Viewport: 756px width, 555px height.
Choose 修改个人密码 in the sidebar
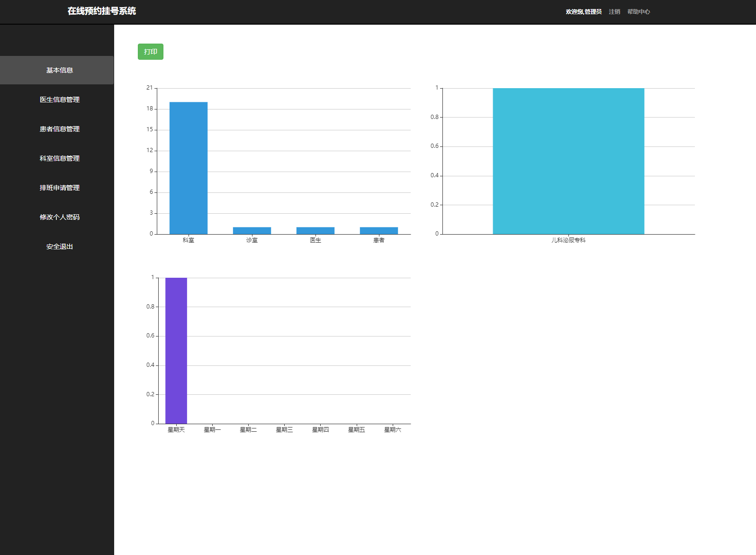click(59, 217)
